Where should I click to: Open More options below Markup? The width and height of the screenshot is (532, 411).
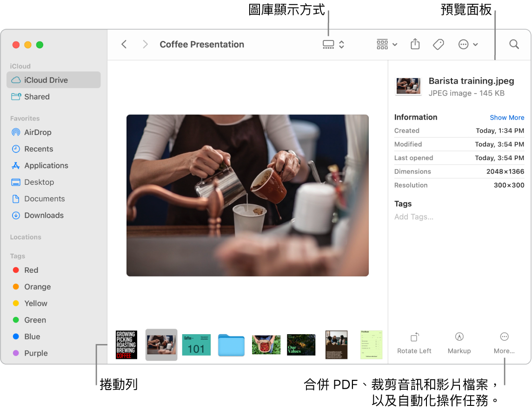pyautogui.click(x=504, y=344)
